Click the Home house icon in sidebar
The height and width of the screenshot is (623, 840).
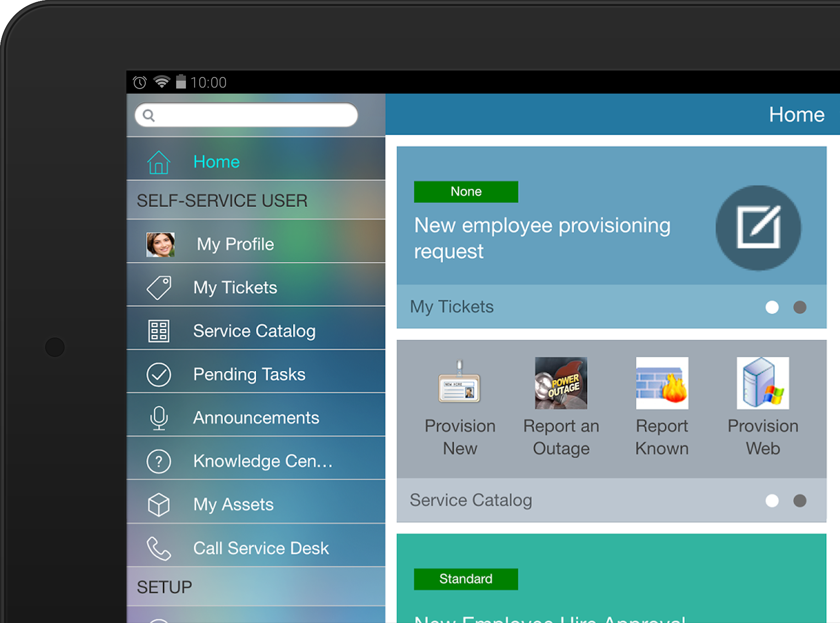158,162
